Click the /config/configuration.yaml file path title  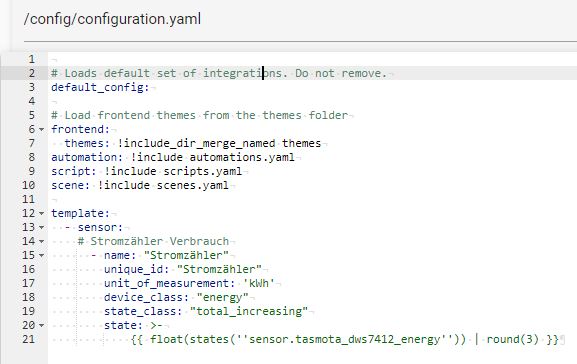pos(112,19)
